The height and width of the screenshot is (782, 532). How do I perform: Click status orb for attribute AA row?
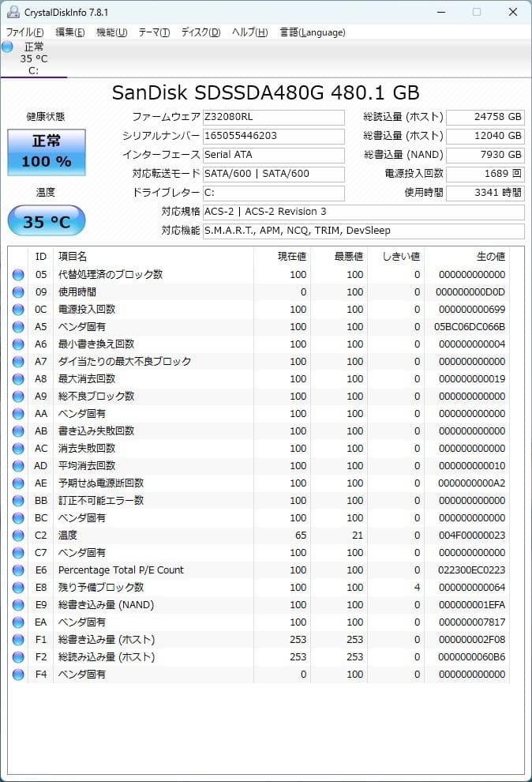18,414
